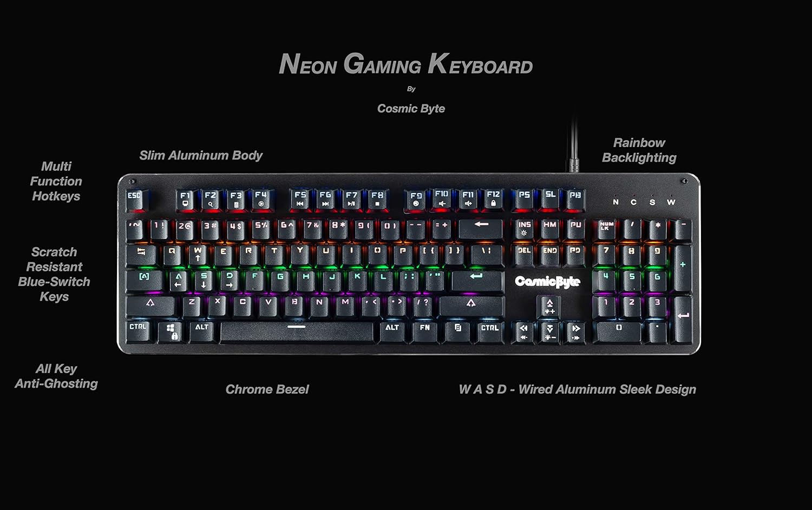Click the C indicator label
This screenshot has height=510, width=812.
tap(633, 202)
